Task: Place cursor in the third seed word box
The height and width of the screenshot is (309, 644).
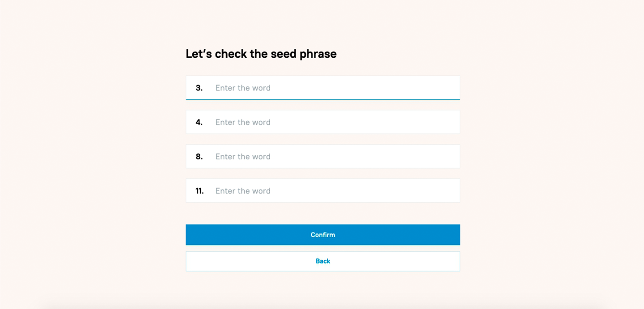Action: click(x=322, y=88)
